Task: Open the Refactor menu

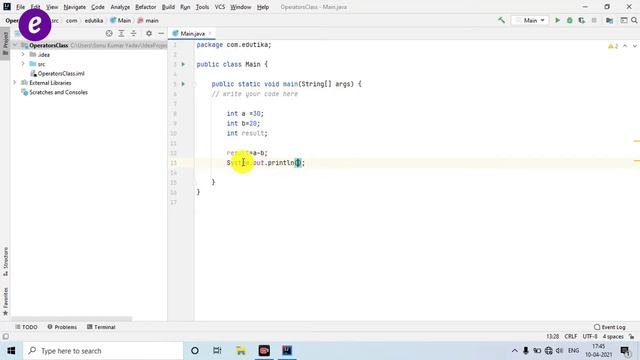Action: point(145,7)
